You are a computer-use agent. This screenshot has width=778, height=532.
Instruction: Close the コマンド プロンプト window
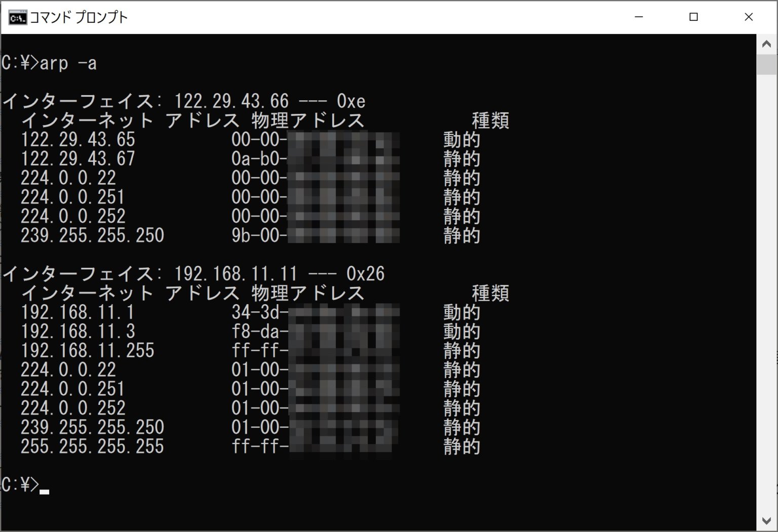coord(749,17)
